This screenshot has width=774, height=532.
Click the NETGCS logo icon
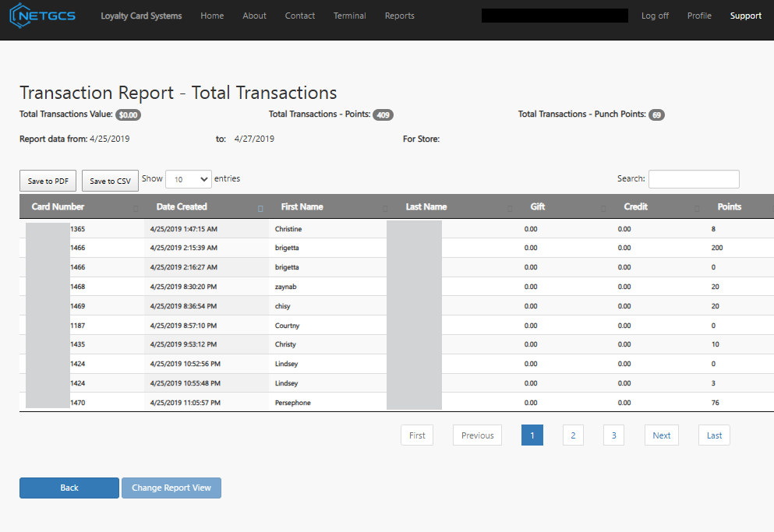(x=20, y=16)
